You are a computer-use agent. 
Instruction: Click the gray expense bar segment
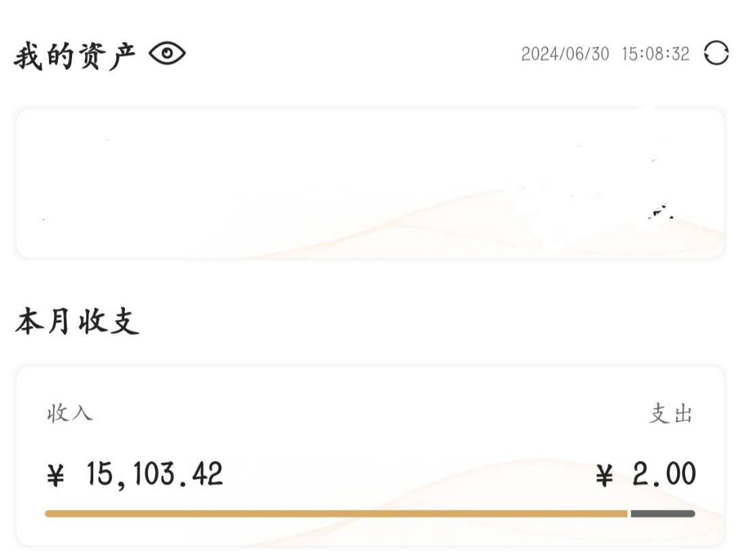click(x=663, y=514)
